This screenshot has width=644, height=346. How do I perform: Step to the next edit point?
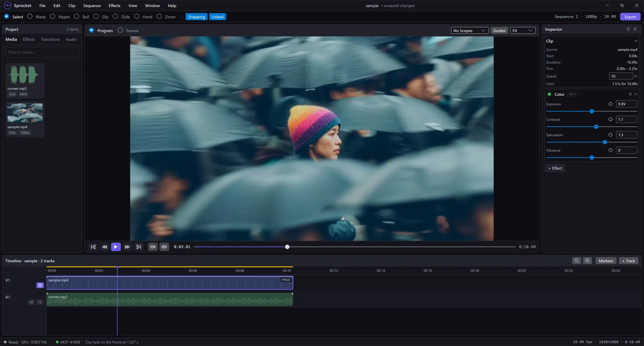click(164, 247)
